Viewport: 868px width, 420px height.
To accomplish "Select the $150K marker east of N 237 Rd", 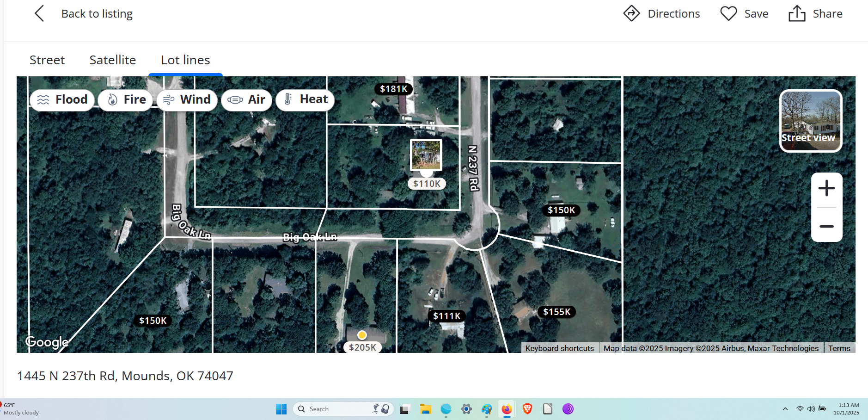I will tap(561, 210).
